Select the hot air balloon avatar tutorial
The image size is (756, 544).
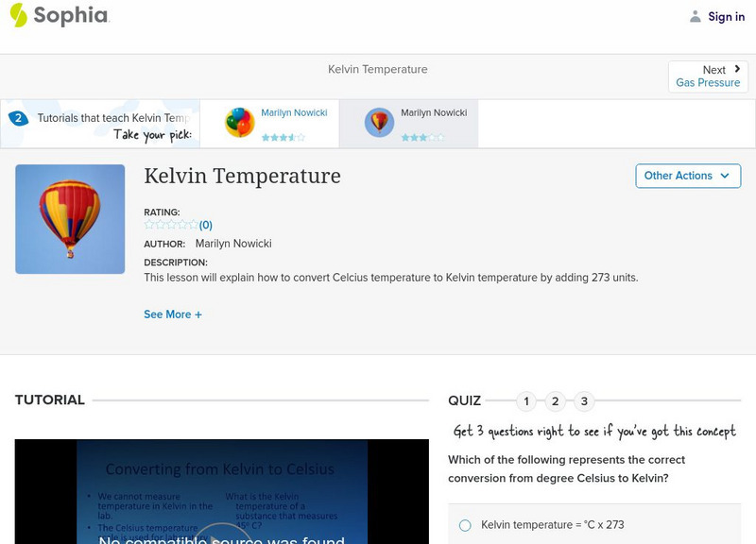tap(380, 123)
